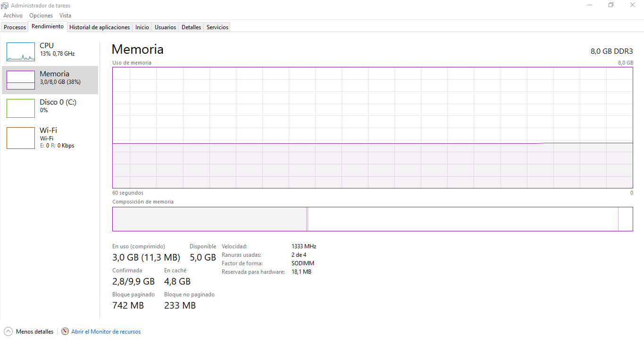This screenshot has width=644, height=343.
Task: Click the Composición de memoria bar
Action: (x=372, y=219)
